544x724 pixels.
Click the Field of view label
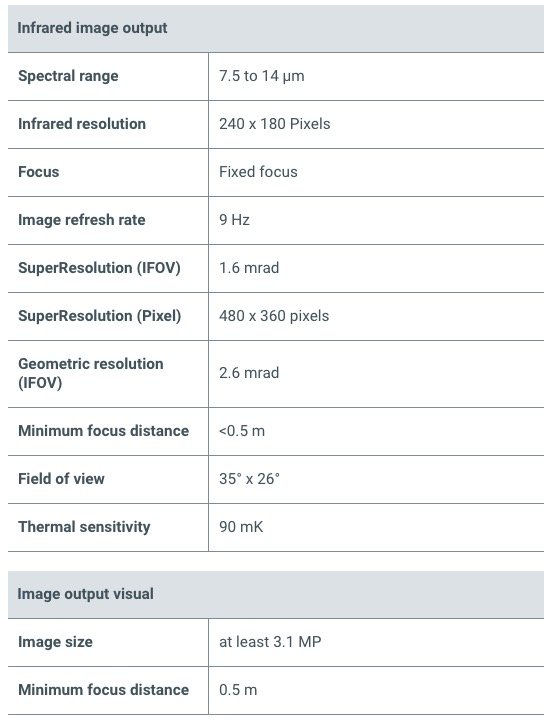tap(61, 478)
